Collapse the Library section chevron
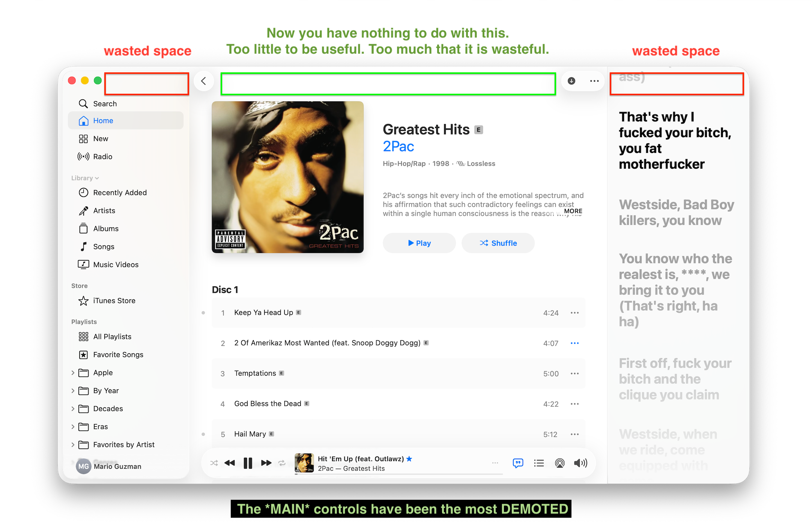Image resolution: width=812 pixels, height=531 pixels. point(97,178)
